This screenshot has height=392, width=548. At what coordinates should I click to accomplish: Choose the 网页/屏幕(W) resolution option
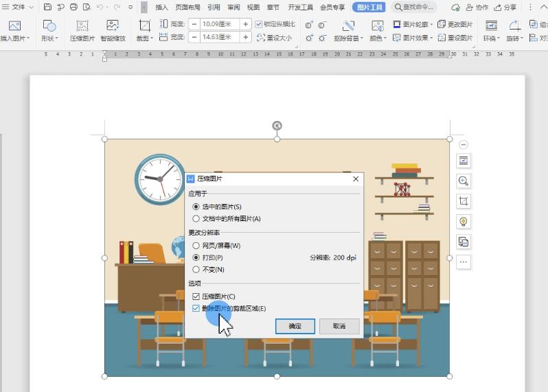tap(196, 246)
